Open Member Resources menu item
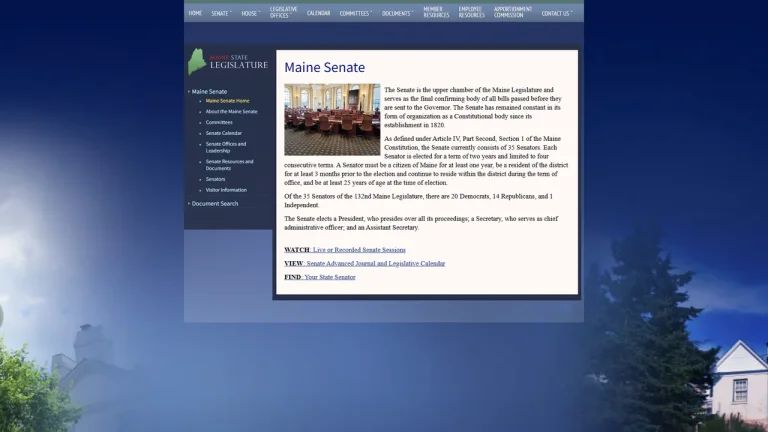Screen dimensions: 768x432 click(436, 12)
